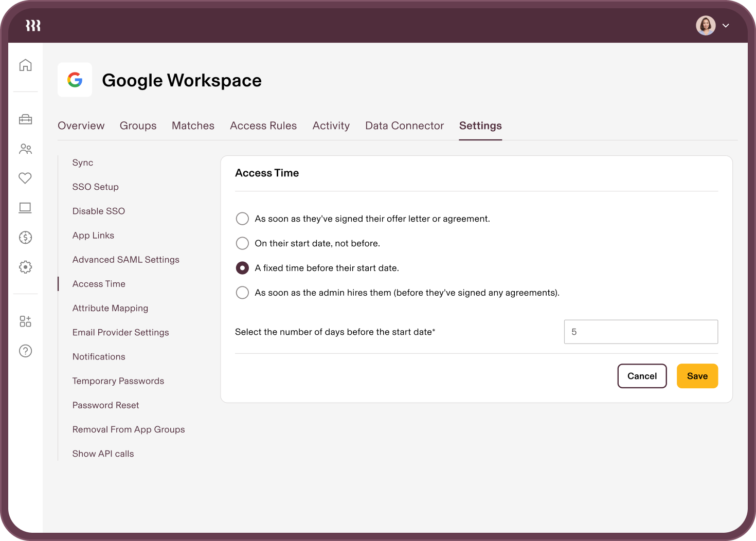Open Email Provider Settings section
This screenshot has height=541, width=756.
coord(121,333)
